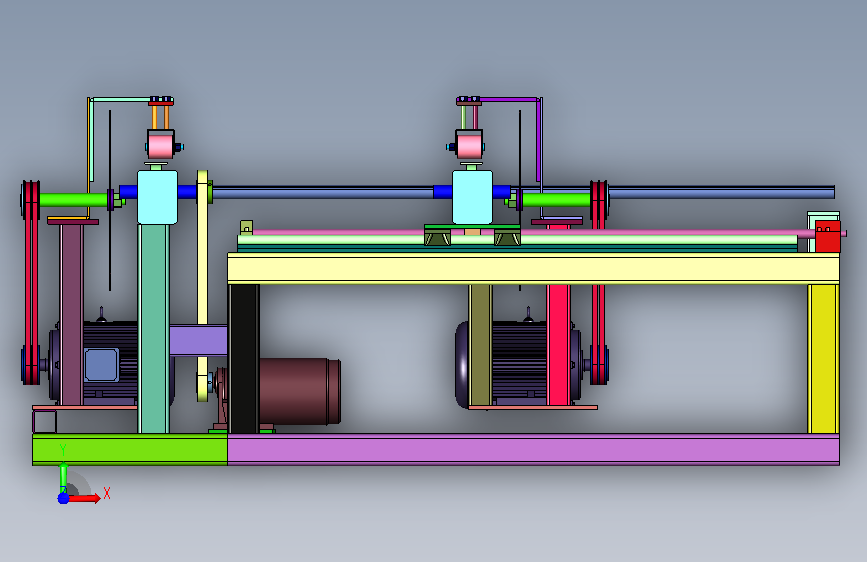Select the long purple base beam

tap(533, 449)
